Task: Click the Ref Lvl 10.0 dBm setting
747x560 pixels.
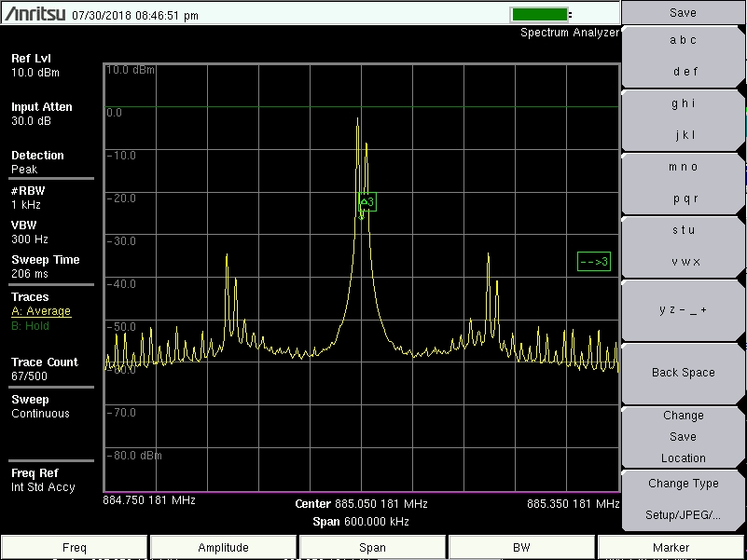Action: [x=34, y=65]
